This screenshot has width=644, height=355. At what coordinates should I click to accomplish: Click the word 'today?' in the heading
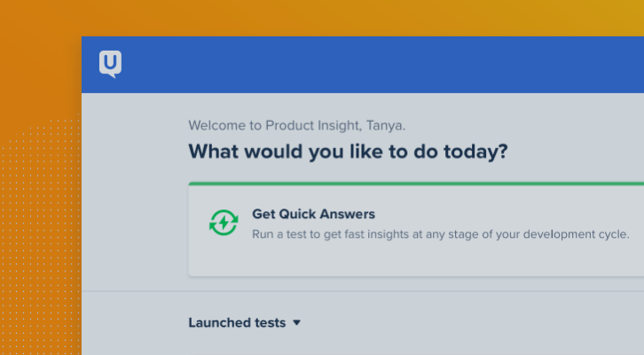pos(475,152)
